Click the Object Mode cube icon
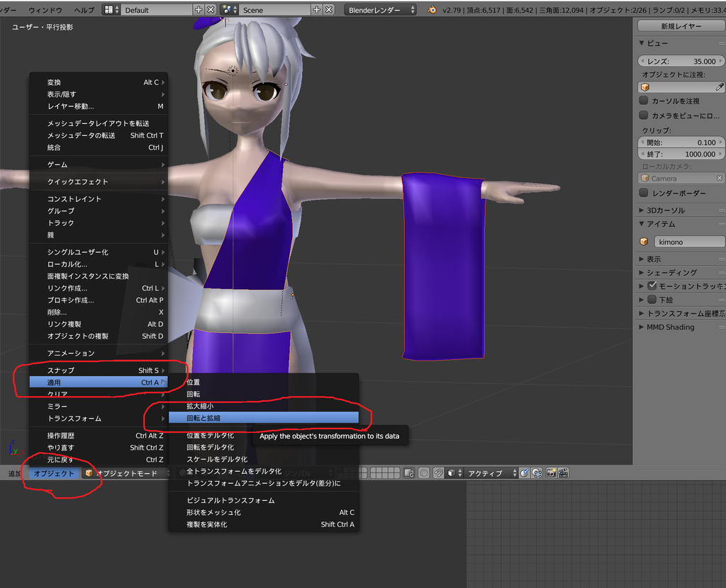The image size is (726, 588). click(89, 473)
